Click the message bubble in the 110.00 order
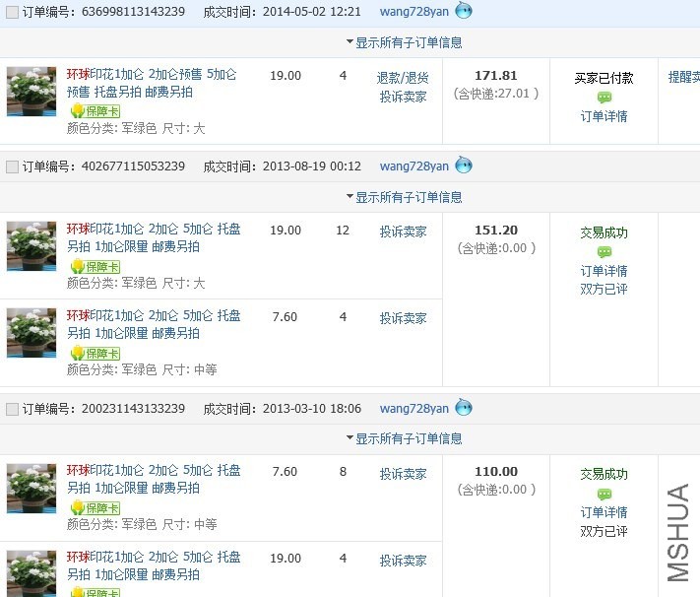This screenshot has width=700, height=597. coord(604,494)
